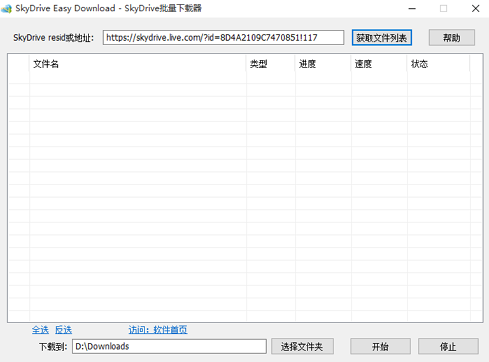Select all files with 全选 link
This screenshot has width=489, height=362.
(40, 330)
